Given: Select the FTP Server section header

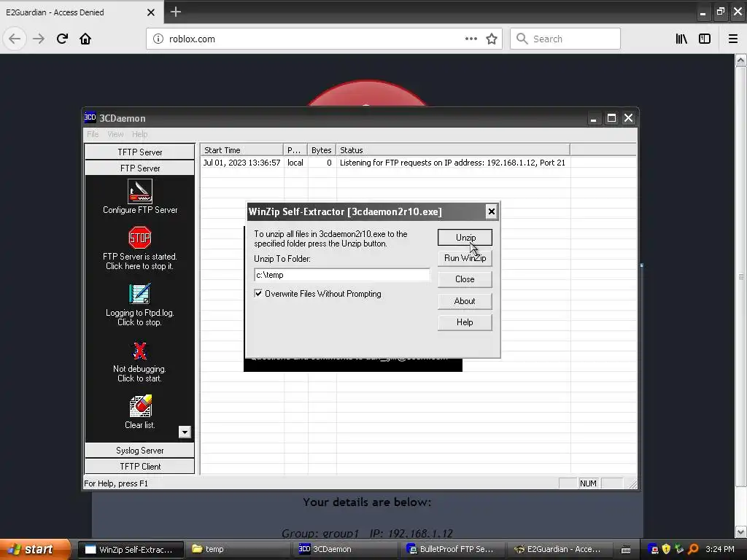Looking at the screenshot, I should pos(139,168).
